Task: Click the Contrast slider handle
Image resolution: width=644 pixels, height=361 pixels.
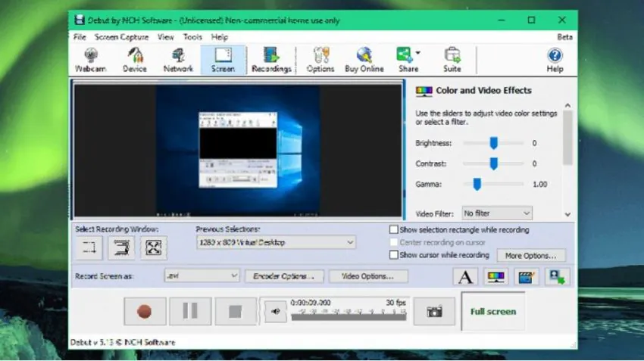Action: point(494,163)
